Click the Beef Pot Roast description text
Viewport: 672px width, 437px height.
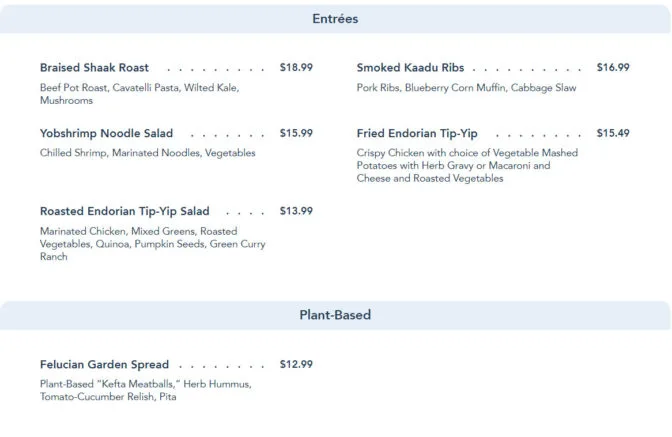(x=140, y=94)
